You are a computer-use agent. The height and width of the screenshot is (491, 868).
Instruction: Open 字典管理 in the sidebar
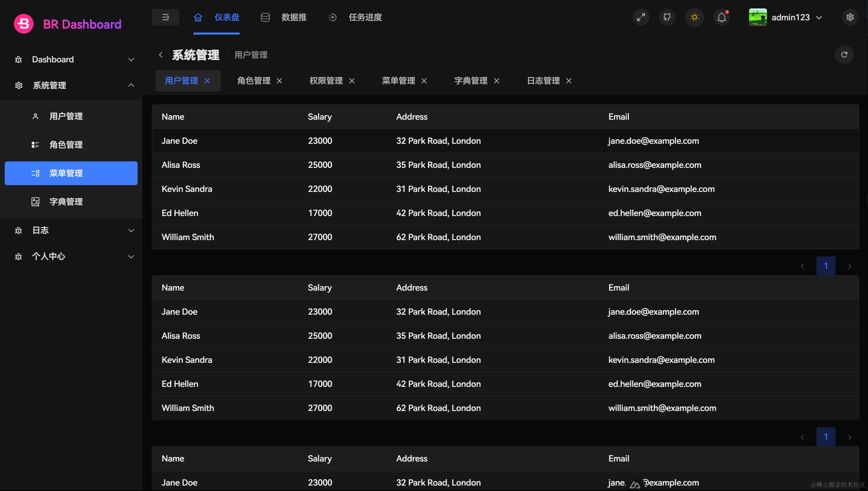tap(71, 202)
